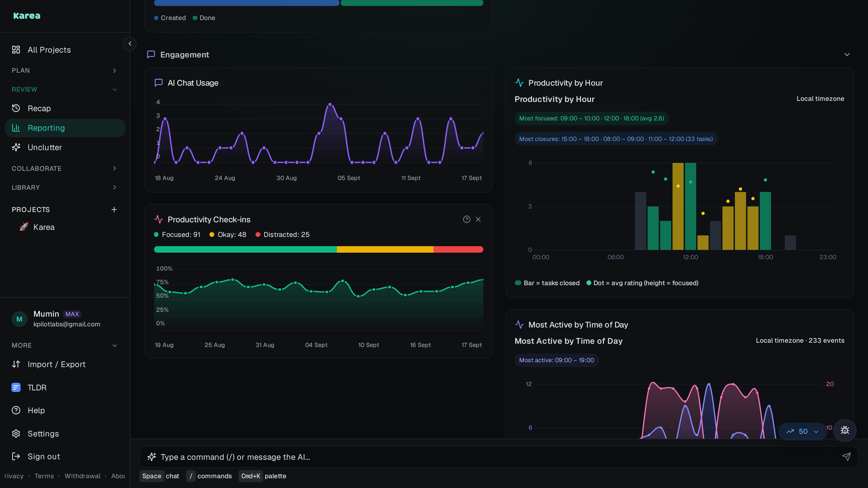868x488 pixels.
Task: Open the Help page
Action: coord(65,410)
